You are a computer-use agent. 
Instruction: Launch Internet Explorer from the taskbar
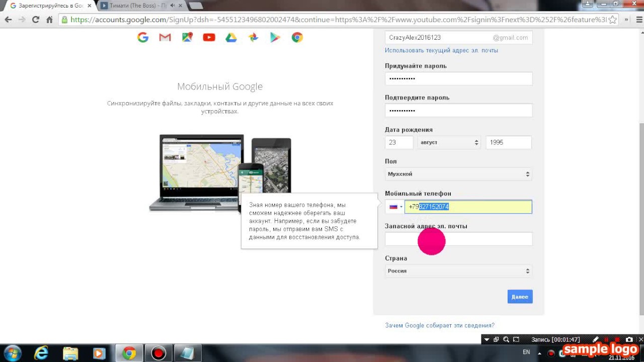tap(42, 353)
